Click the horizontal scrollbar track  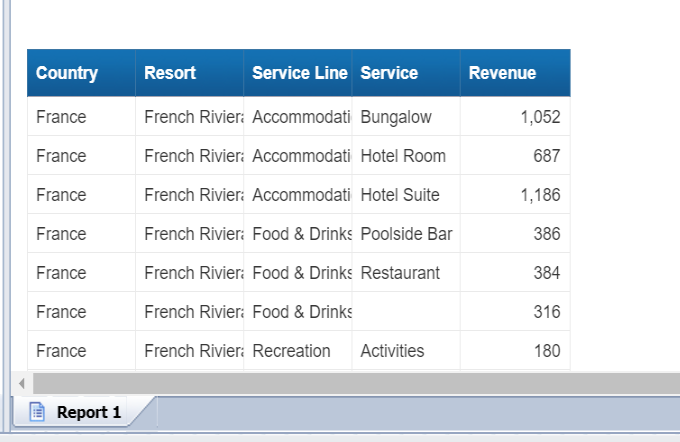(350, 383)
